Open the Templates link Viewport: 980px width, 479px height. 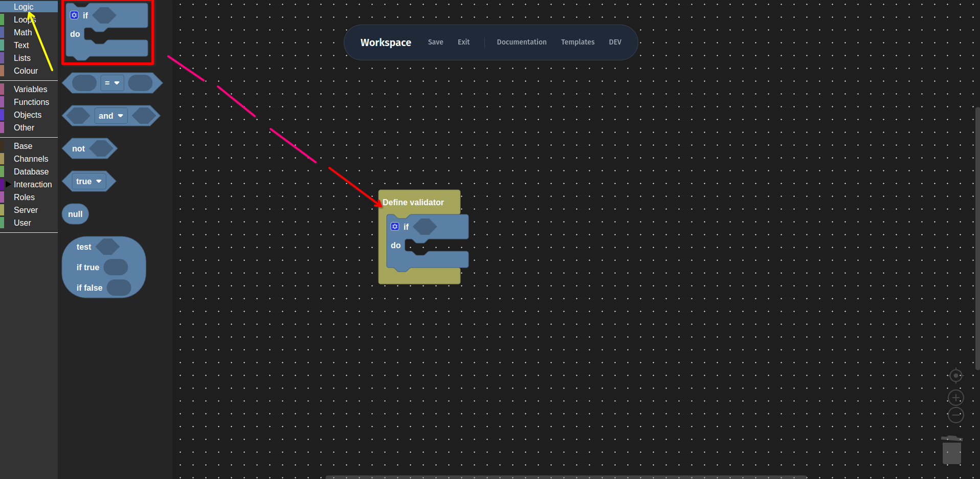point(577,42)
